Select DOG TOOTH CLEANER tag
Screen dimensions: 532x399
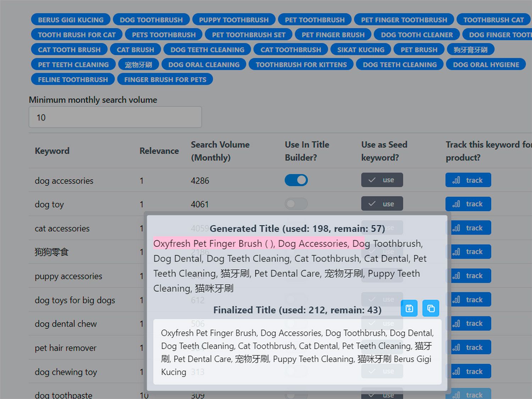[x=417, y=35]
